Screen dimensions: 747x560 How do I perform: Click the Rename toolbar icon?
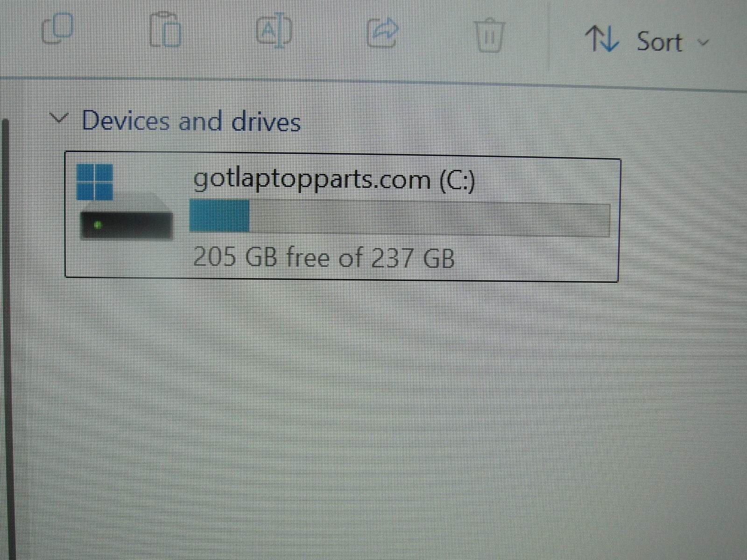point(275,30)
